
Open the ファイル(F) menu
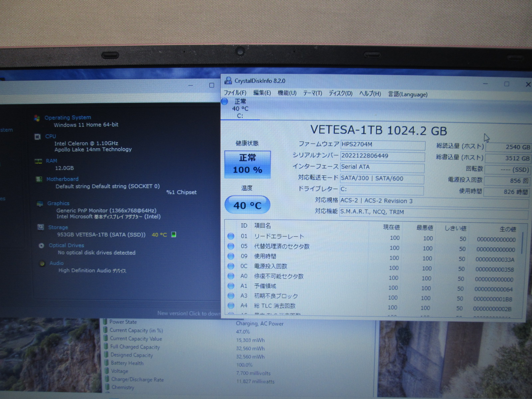point(235,93)
